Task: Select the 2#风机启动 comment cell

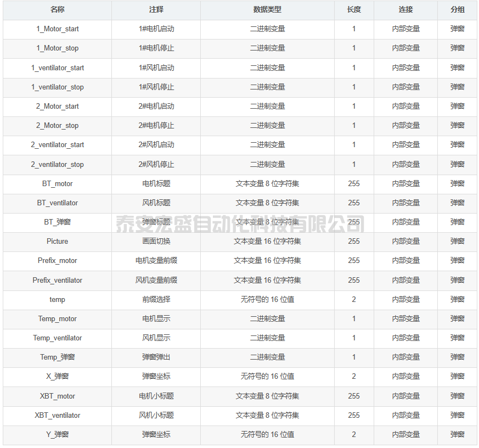Action: point(156,145)
